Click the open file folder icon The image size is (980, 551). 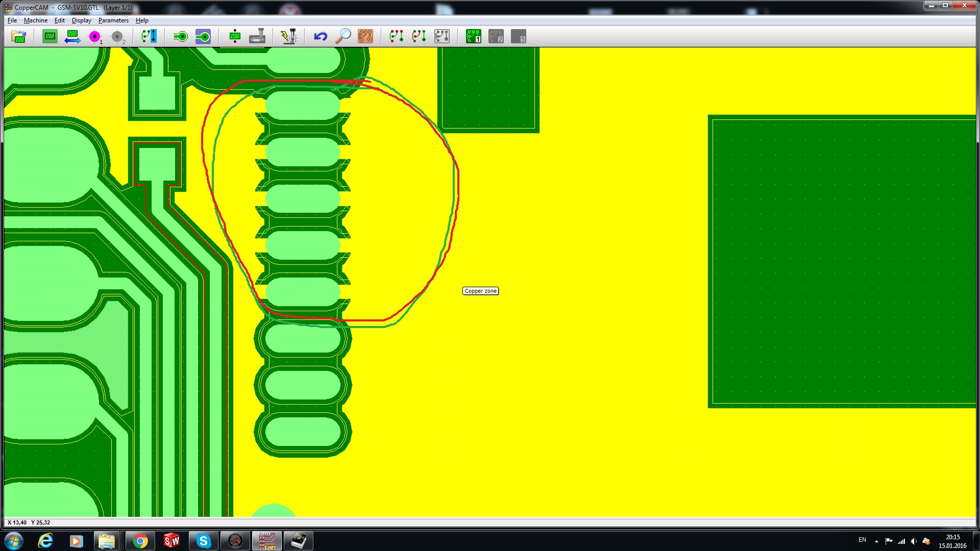(18, 37)
